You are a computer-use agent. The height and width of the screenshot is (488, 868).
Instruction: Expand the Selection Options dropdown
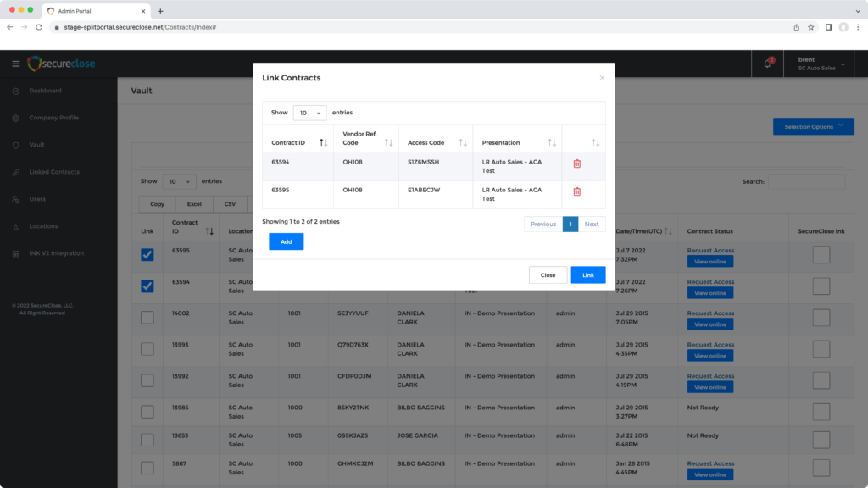tap(813, 126)
